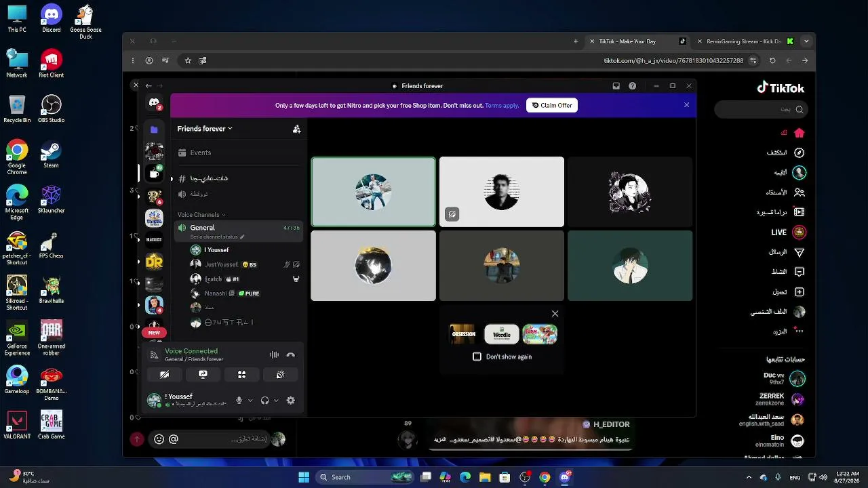Open followed account Duc 9thx7
Screen dimensions: 868x488
783,379
